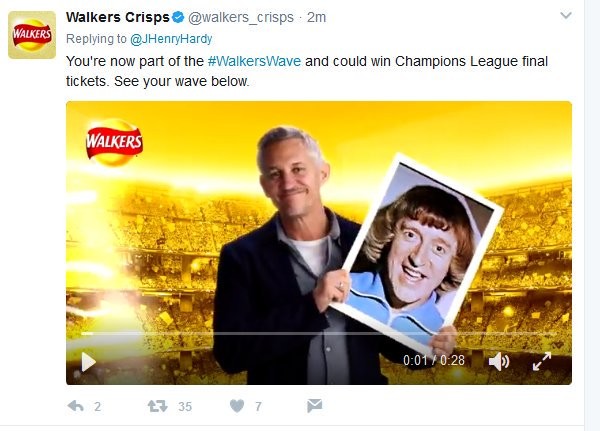Mute the video speaker icon
The width and height of the screenshot is (600, 431).
coord(499,361)
